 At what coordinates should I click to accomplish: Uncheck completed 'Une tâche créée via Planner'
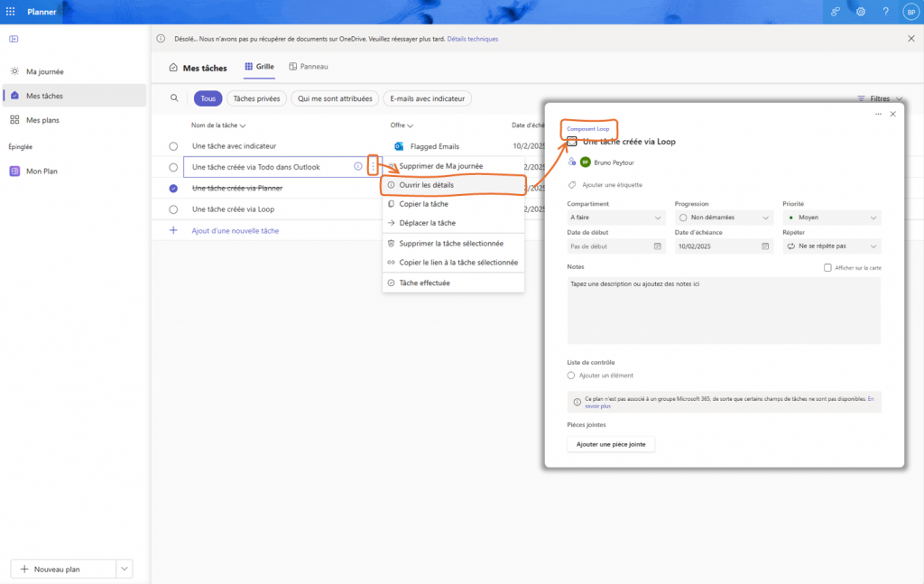[173, 189]
